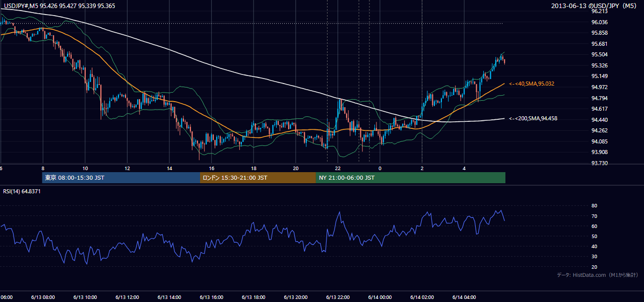The height and width of the screenshot is (302, 644).
Task: Click the 94.794 price axis value
Action: [x=599, y=98]
